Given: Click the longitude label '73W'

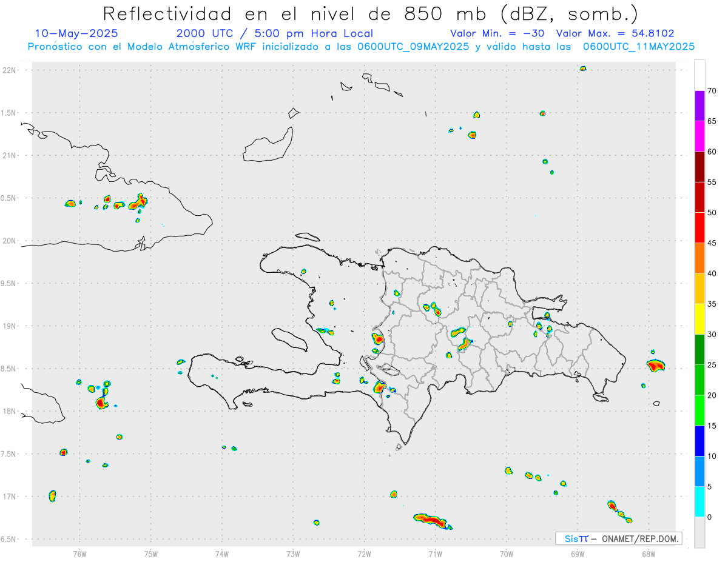Looking at the screenshot, I should pos(293,554).
